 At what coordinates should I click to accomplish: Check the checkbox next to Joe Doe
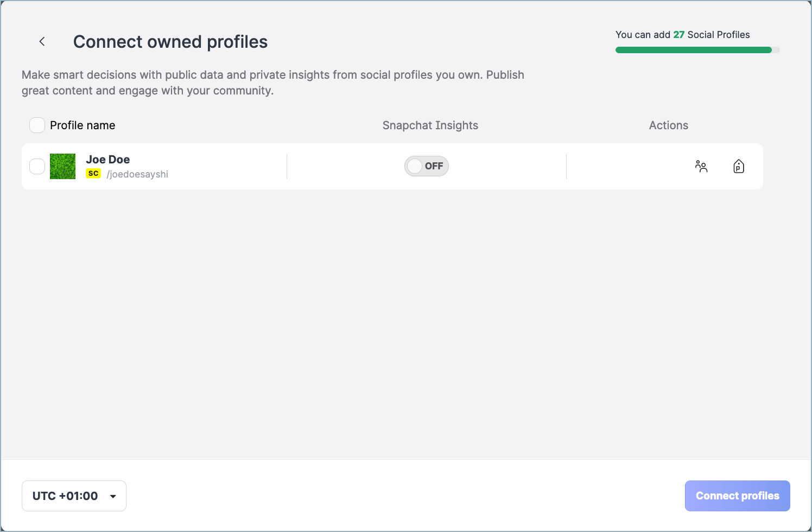click(x=37, y=166)
